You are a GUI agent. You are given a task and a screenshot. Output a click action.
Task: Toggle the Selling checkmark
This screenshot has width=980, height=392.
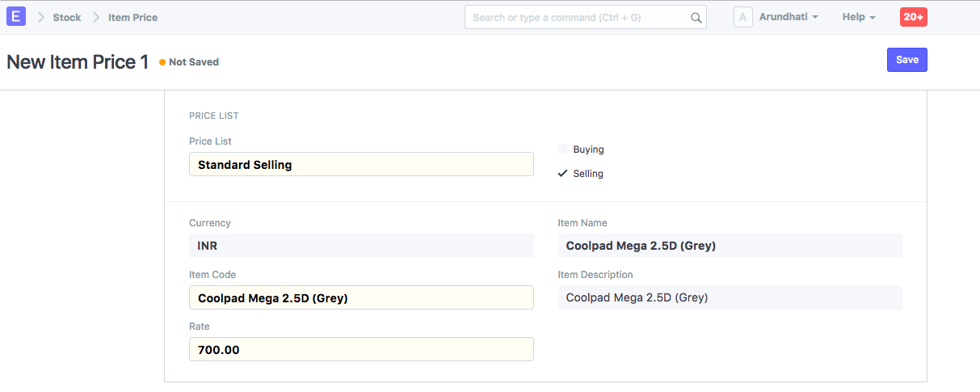[563, 174]
